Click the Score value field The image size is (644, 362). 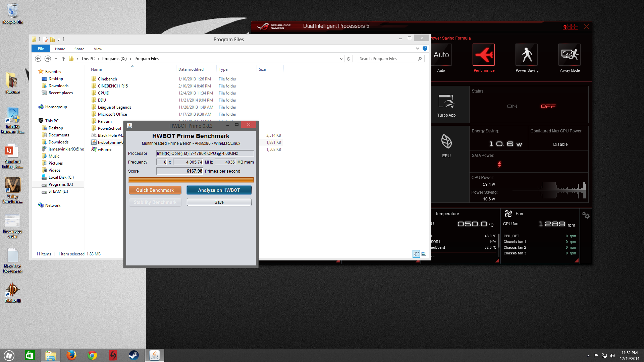[x=180, y=171]
